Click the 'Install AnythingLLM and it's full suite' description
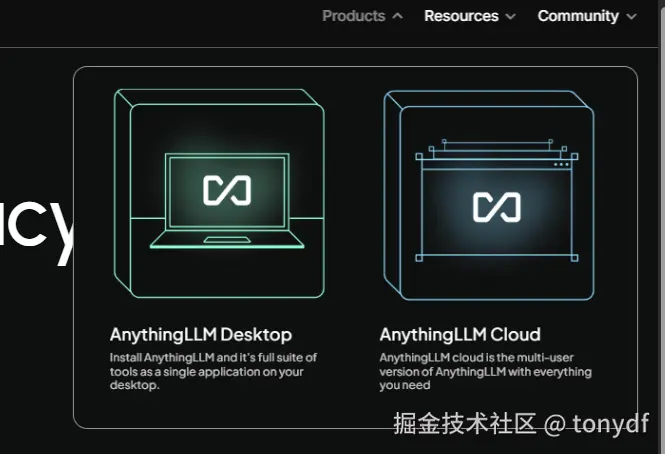Viewport: 665px width, 454px height. pos(213,371)
